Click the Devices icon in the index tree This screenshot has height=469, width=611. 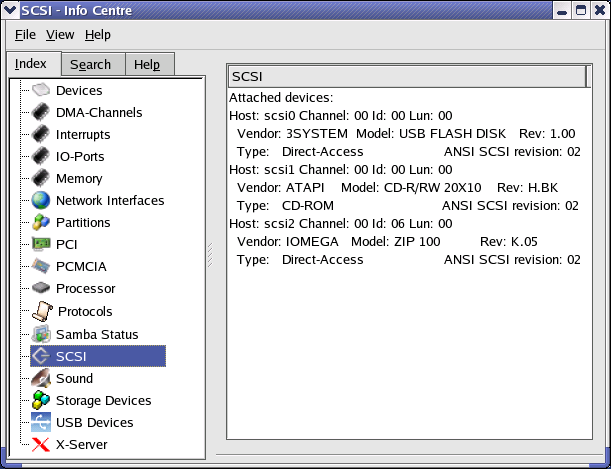[41, 90]
